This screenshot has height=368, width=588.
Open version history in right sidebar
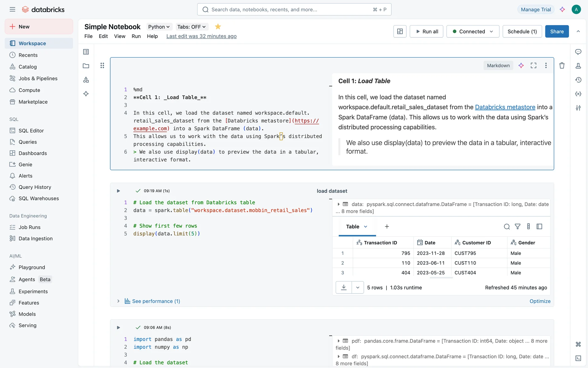click(x=578, y=80)
